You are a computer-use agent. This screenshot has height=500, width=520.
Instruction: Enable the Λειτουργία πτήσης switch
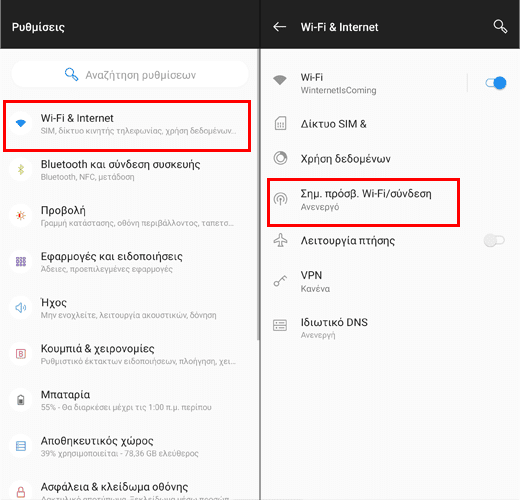point(494,240)
